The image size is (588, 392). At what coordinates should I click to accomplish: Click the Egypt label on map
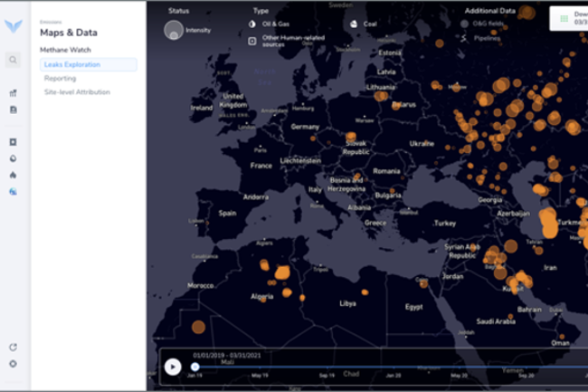coord(414,307)
